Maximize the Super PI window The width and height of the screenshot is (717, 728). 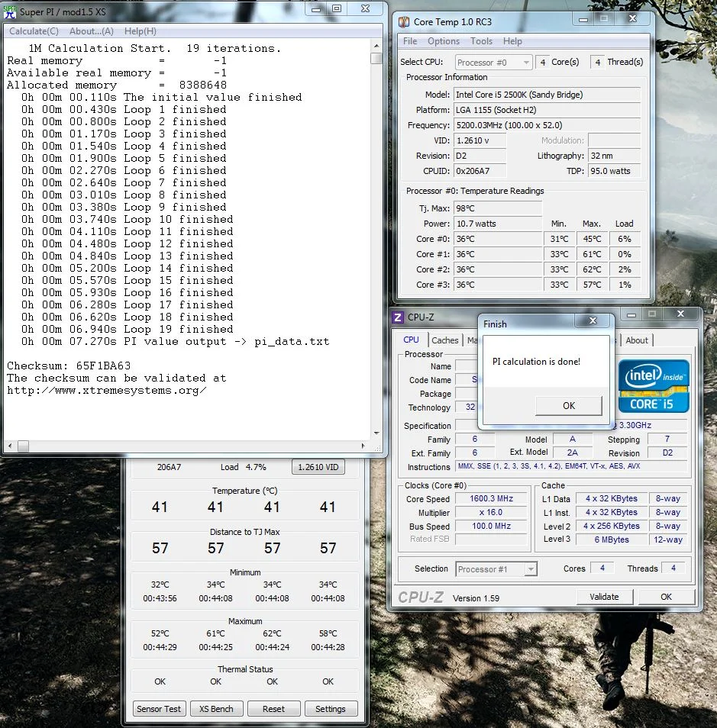coord(337,9)
